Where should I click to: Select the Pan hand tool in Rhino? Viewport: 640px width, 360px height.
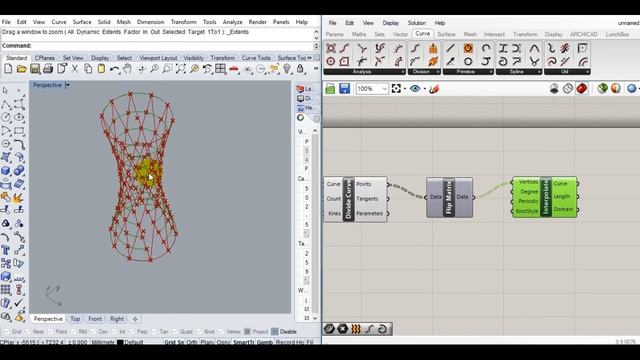point(127,69)
